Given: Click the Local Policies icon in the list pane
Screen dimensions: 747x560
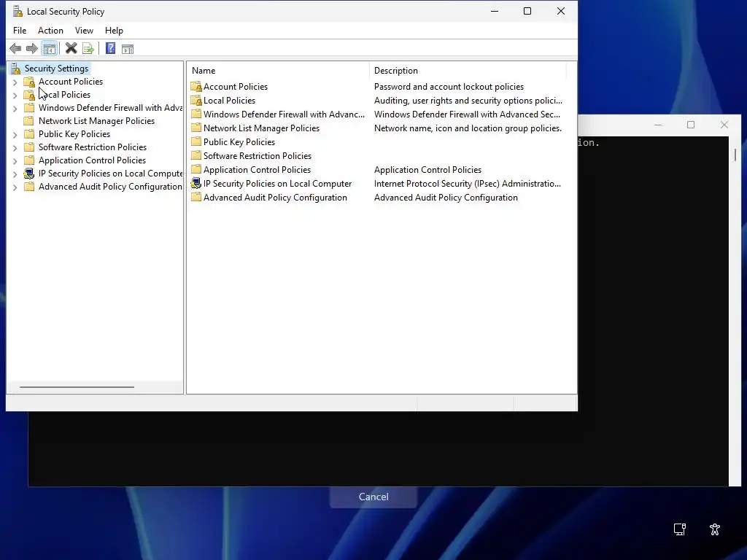Looking at the screenshot, I should tap(196, 101).
